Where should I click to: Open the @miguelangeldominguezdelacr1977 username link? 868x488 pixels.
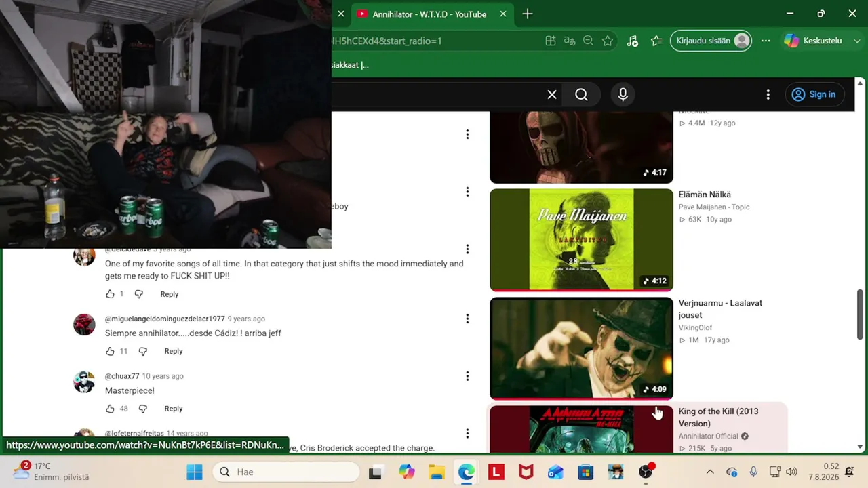[165, 319]
